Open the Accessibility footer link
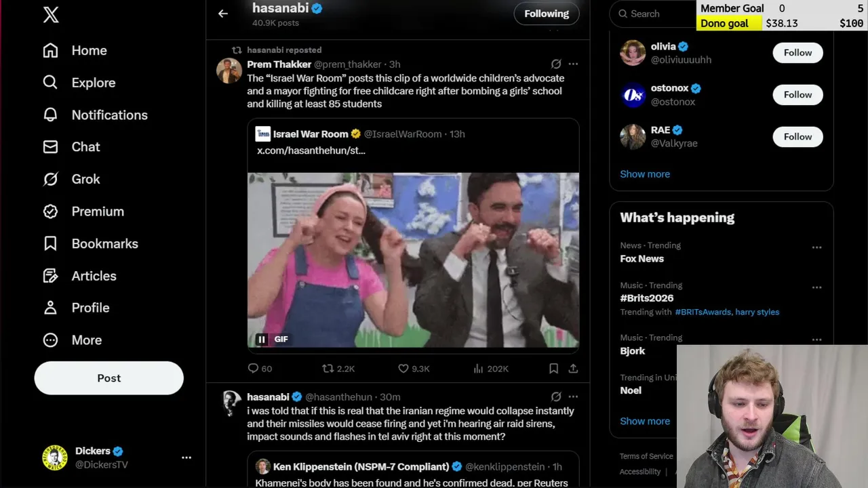Image resolution: width=868 pixels, height=488 pixels. (x=640, y=472)
